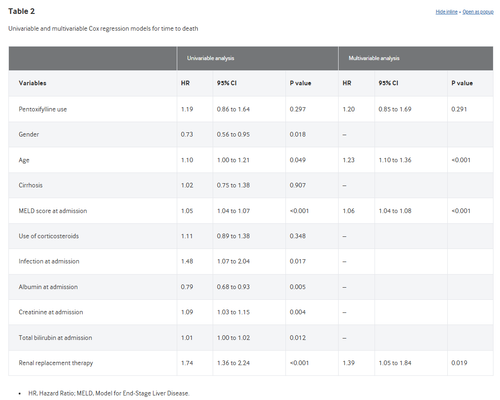500x400 pixels.
Task: Click the table caption about Cox regression
Action: [x=103, y=29]
